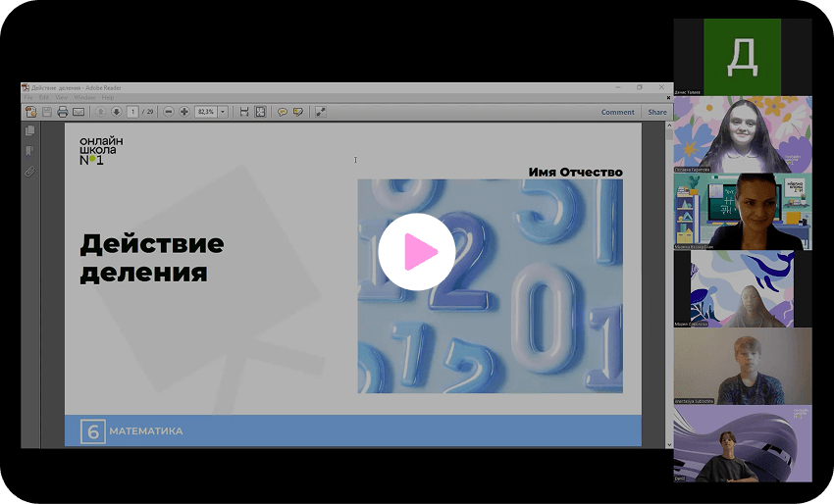Go to next page with down arrow

point(116,112)
